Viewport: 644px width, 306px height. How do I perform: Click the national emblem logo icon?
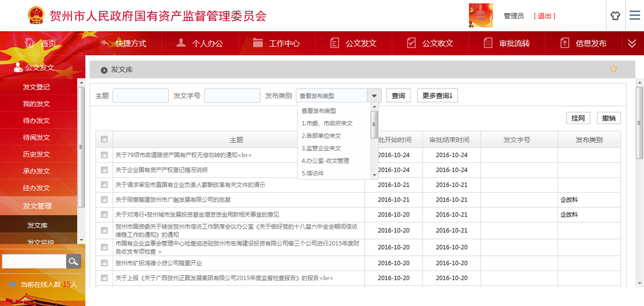[36, 15]
